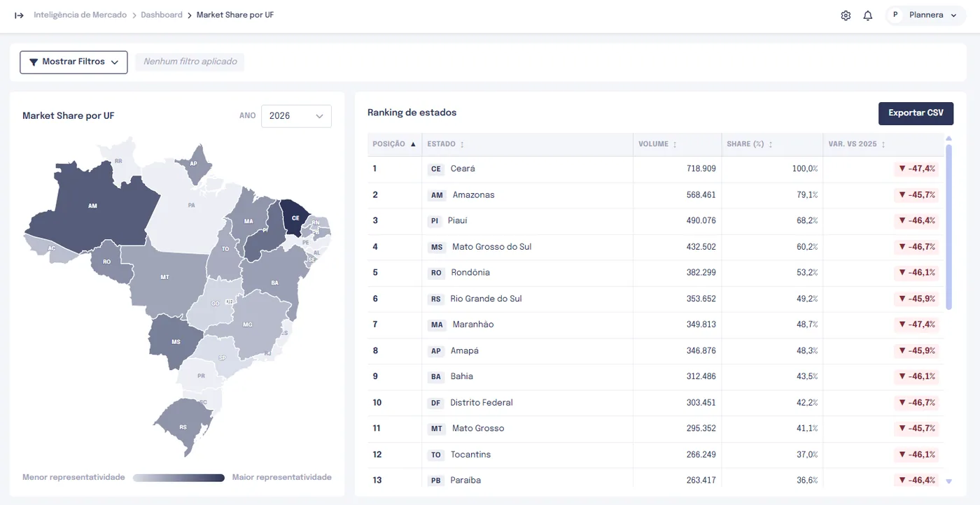Go to Inteligência de Mercado breadcrumb

point(80,15)
